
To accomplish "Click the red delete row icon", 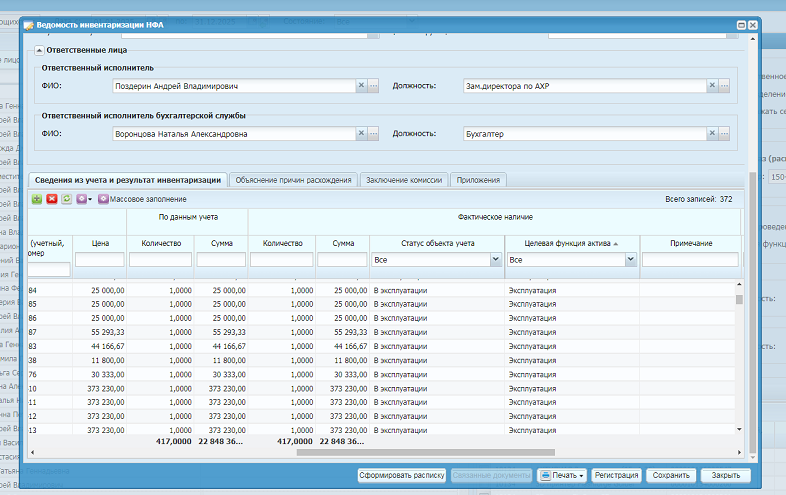I will 52,200.
